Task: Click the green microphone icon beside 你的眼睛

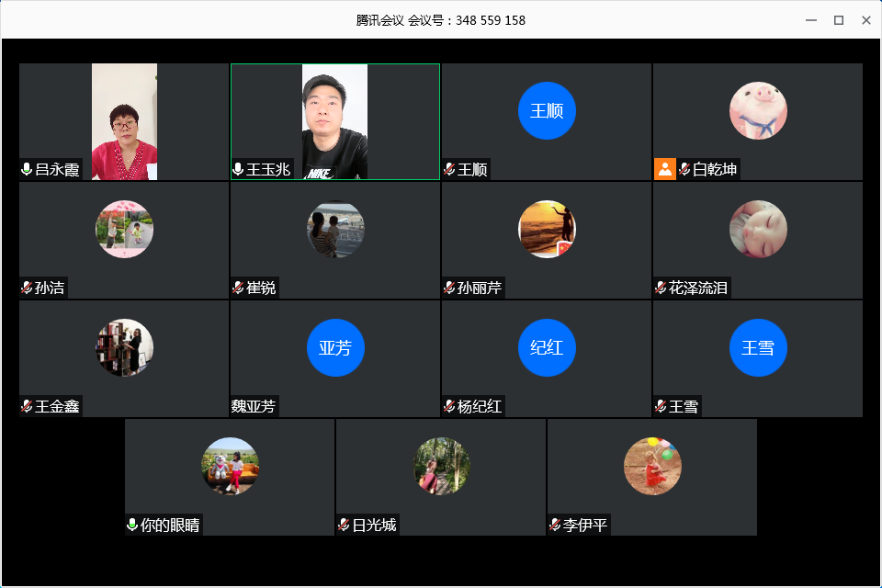Action: point(132,525)
